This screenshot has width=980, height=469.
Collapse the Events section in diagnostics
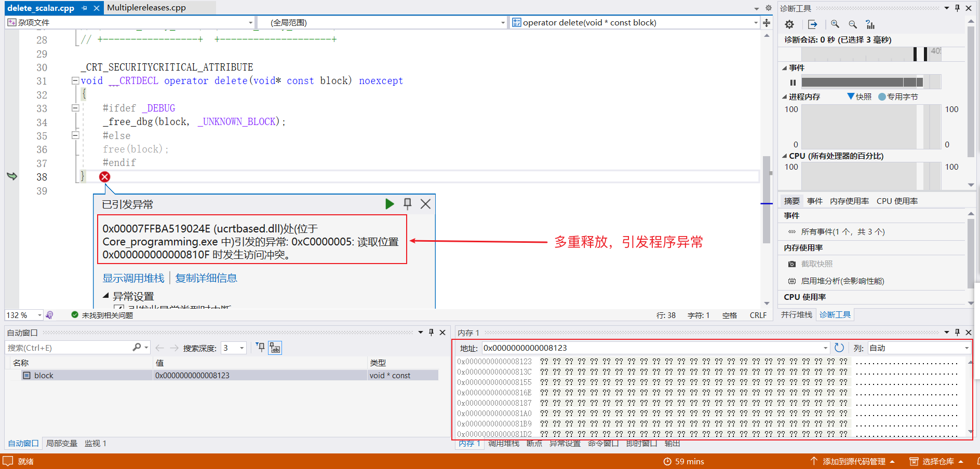[784, 68]
